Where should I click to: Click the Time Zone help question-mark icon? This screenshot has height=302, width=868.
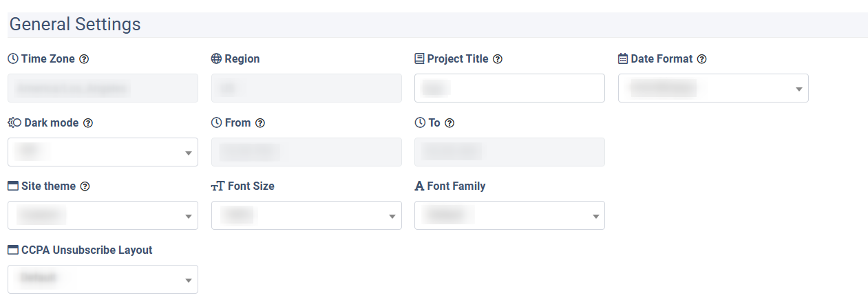[84, 59]
